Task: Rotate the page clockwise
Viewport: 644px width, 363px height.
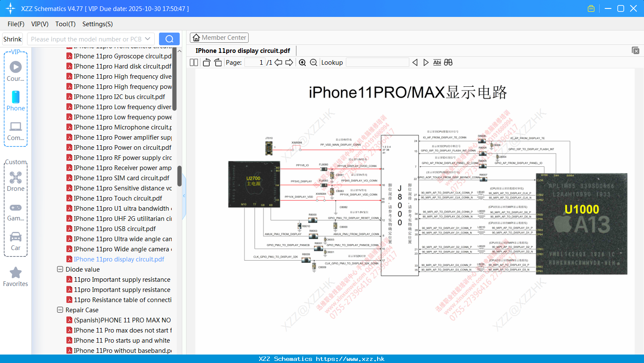Action: click(x=218, y=63)
